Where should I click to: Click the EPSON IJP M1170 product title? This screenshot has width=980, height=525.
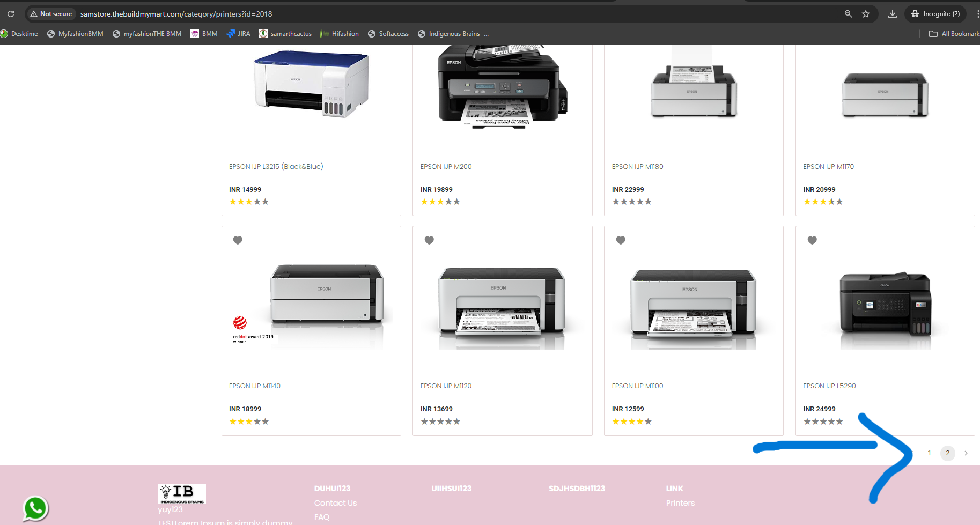click(829, 167)
